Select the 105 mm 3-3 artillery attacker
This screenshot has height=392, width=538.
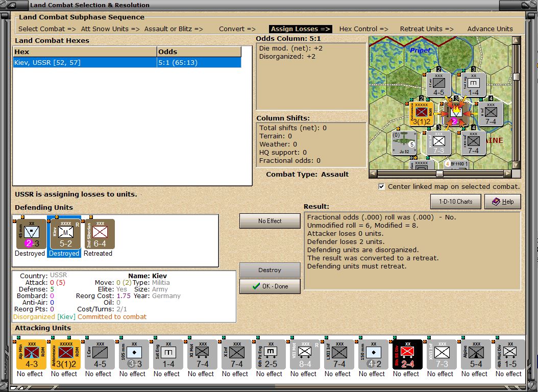[134, 355]
